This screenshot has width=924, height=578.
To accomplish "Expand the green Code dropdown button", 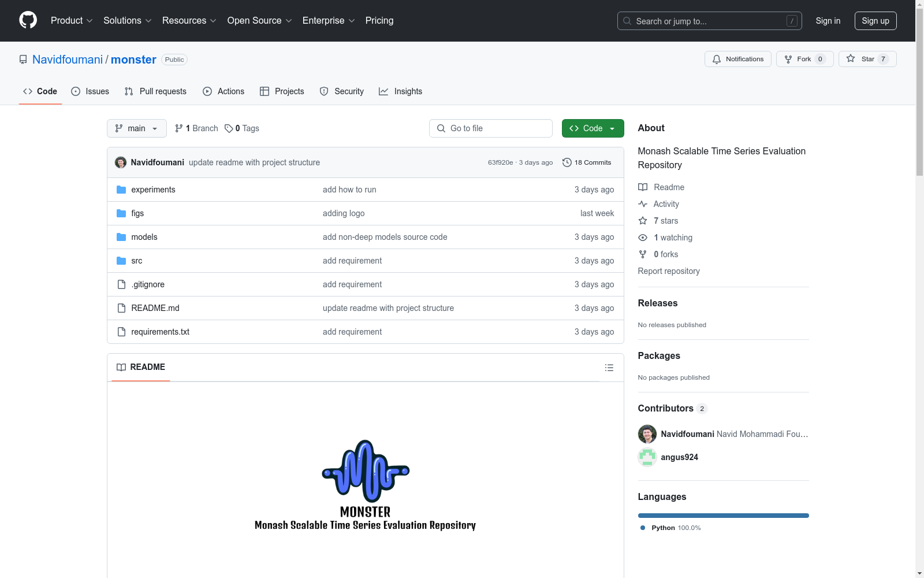I will (x=593, y=128).
